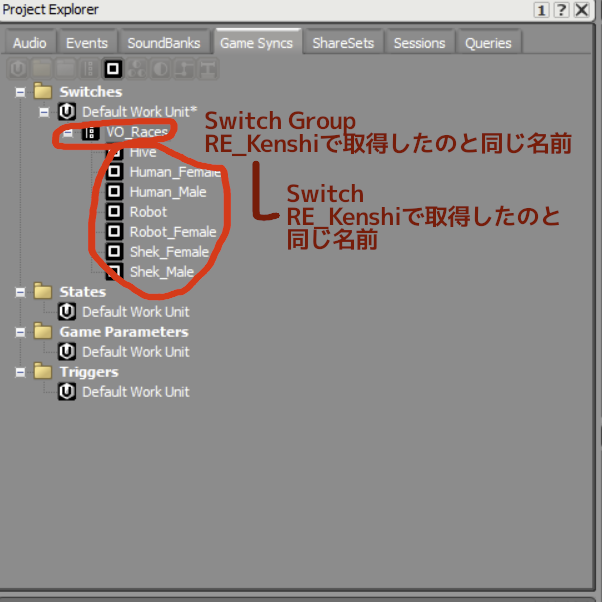The height and width of the screenshot is (602, 602).
Task: Click the greyed-out yellow folder toolbar icon
Action: click(42, 69)
